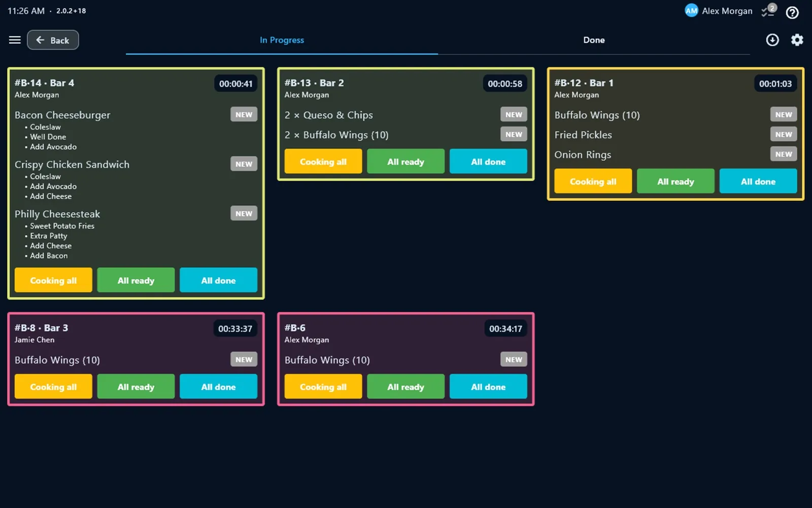
Task: Choose All ready for order B-6
Action: pyautogui.click(x=405, y=387)
